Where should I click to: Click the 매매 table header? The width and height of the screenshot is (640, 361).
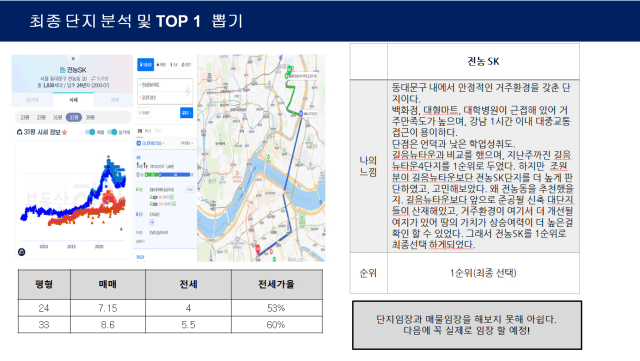pyautogui.click(x=108, y=284)
